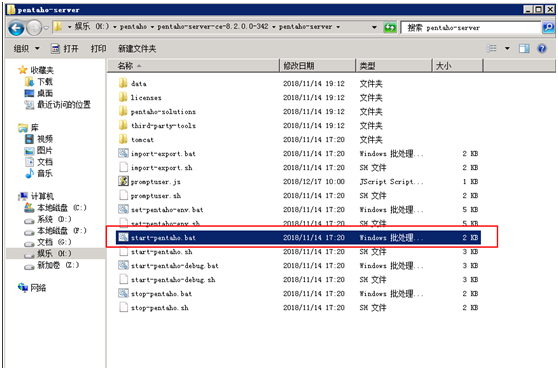
Task: Click promptuser.sh file icon
Action: 123,195
